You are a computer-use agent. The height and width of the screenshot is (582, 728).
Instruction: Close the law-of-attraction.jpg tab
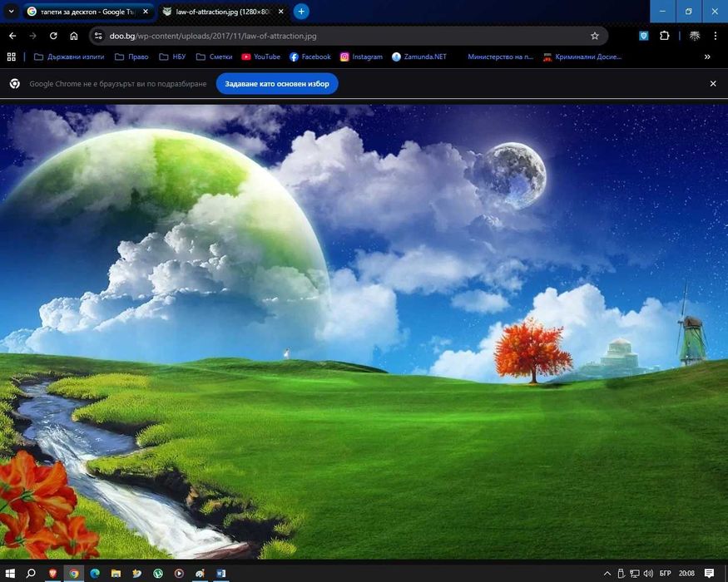(281, 12)
